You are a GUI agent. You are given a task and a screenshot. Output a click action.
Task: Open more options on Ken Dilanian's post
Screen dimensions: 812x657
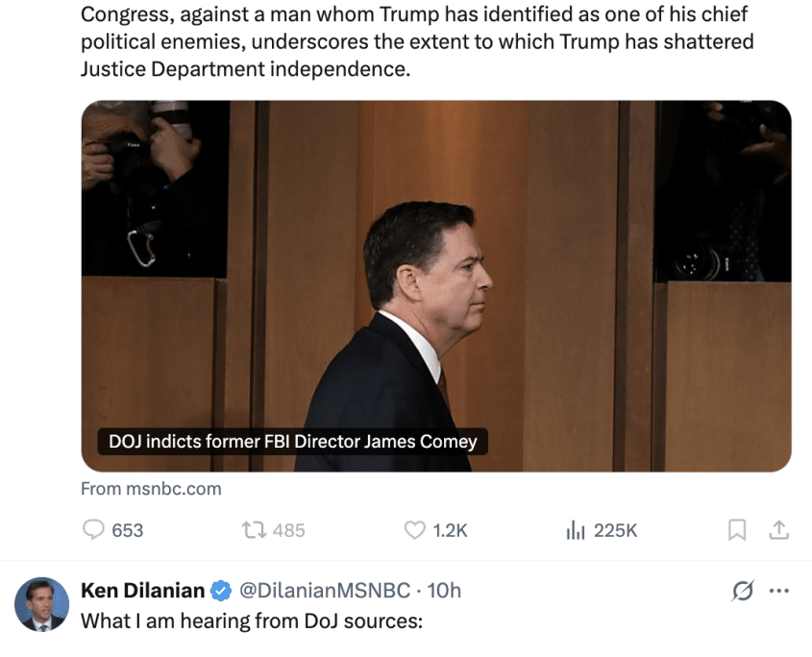779,591
